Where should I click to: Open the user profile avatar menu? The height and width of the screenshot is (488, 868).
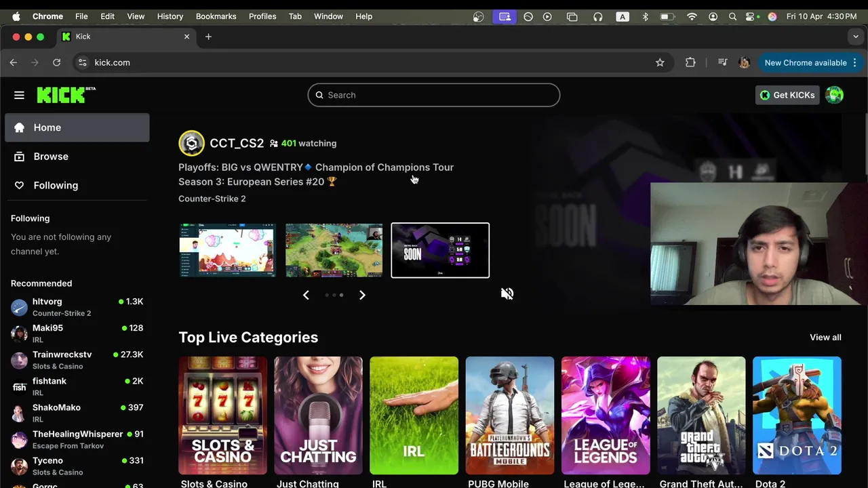click(x=834, y=95)
